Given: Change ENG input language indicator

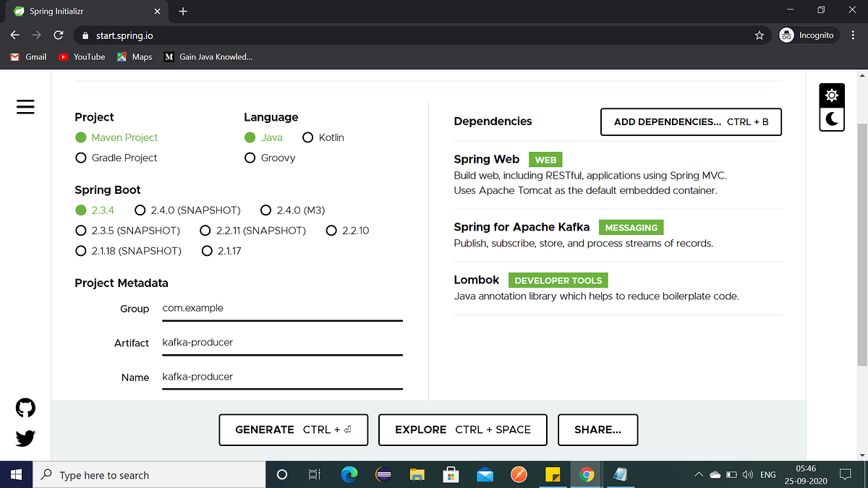Looking at the screenshot, I should pyautogui.click(x=768, y=475).
